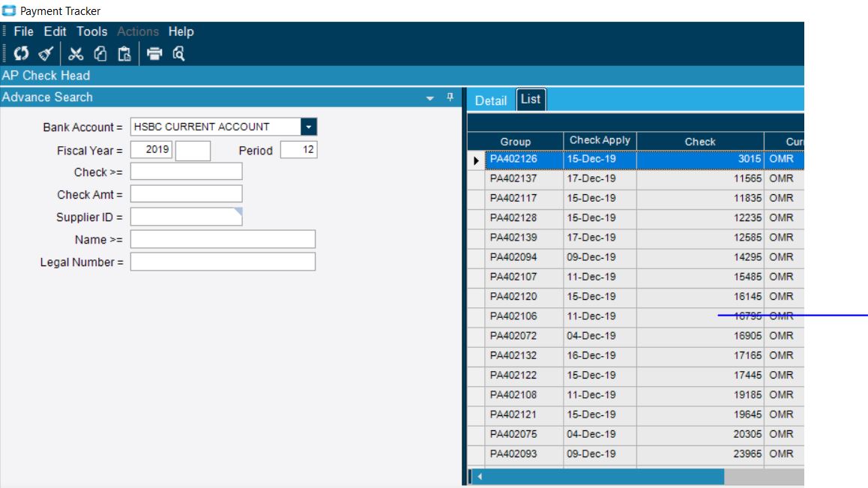Click the horizontal scrollbar left arrow
This screenshot has height=488, width=868.
[480, 476]
